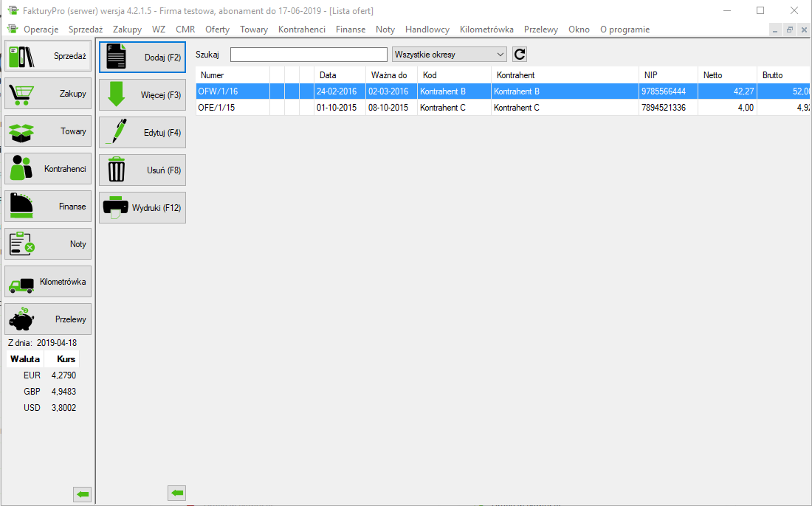Delete offer using Usuń (F8)

click(142, 170)
